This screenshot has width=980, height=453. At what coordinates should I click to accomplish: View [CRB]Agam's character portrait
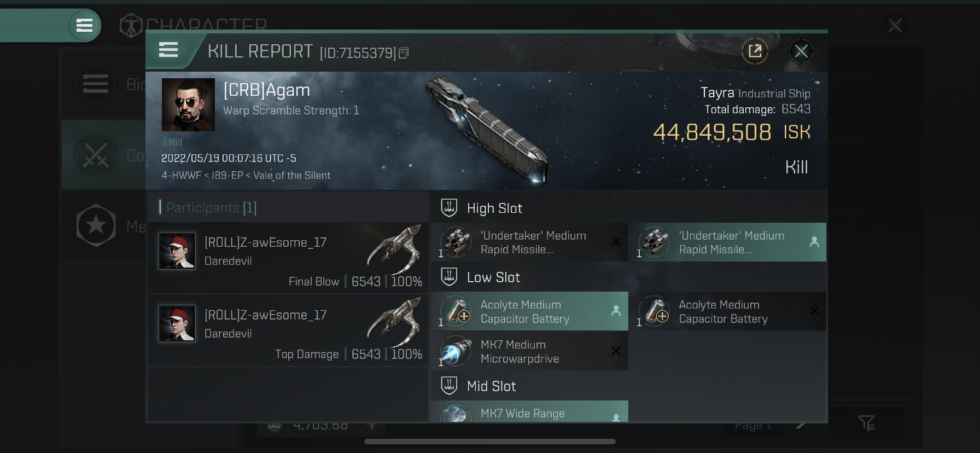tap(188, 104)
